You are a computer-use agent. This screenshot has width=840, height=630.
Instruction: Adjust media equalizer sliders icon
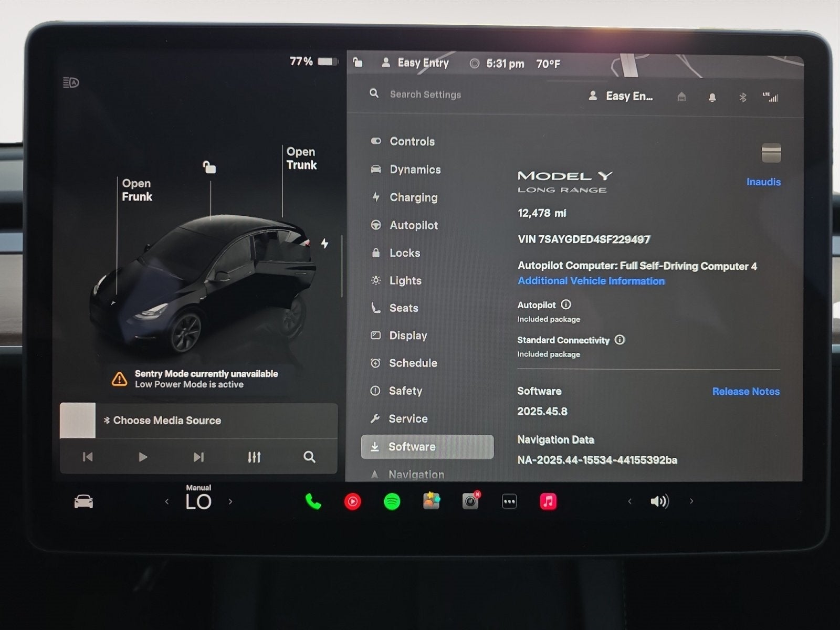tap(254, 457)
